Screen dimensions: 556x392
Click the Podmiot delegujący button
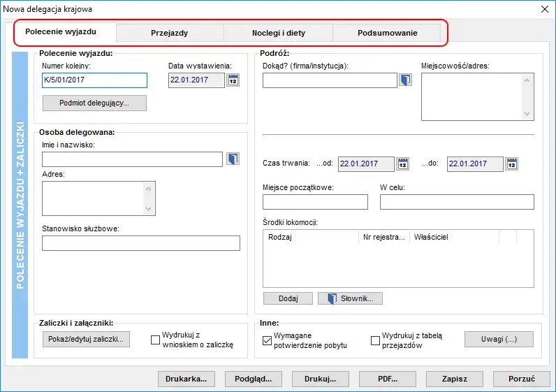tap(94, 103)
